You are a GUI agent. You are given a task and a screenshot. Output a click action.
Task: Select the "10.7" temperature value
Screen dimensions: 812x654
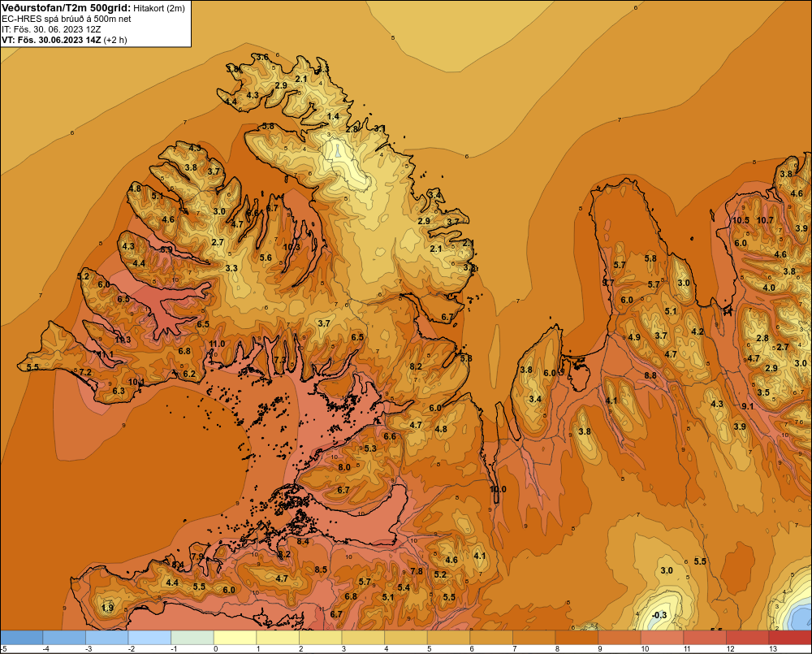(x=765, y=220)
